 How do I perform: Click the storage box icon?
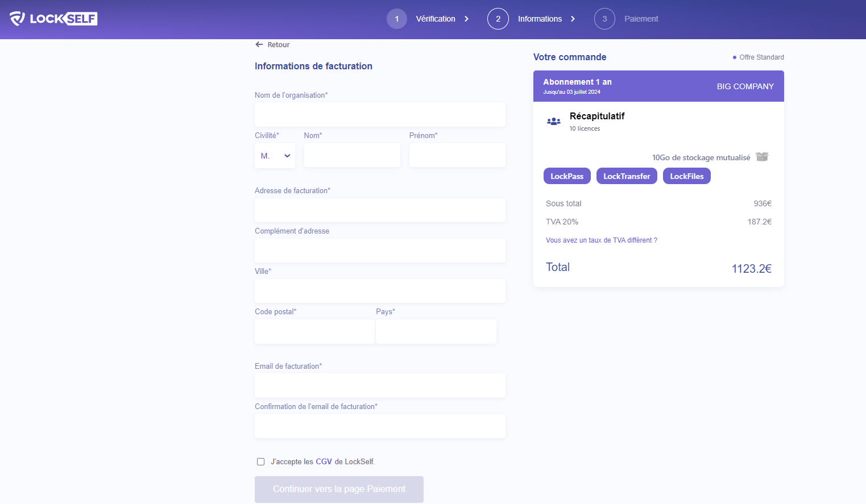coord(762,157)
